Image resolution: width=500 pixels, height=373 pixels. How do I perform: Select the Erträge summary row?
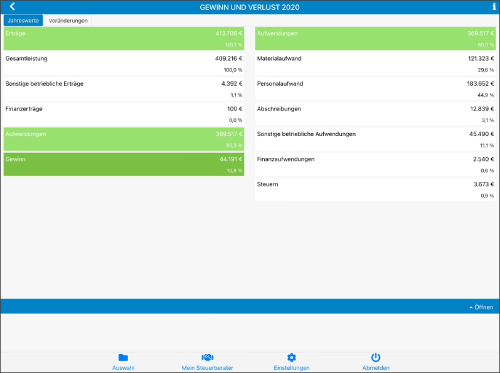tap(124, 39)
